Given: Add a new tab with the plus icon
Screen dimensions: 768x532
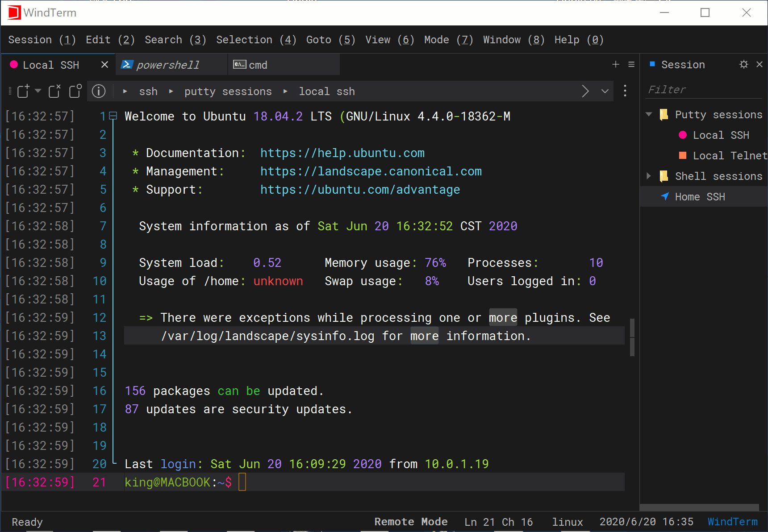Looking at the screenshot, I should click(x=616, y=64).
